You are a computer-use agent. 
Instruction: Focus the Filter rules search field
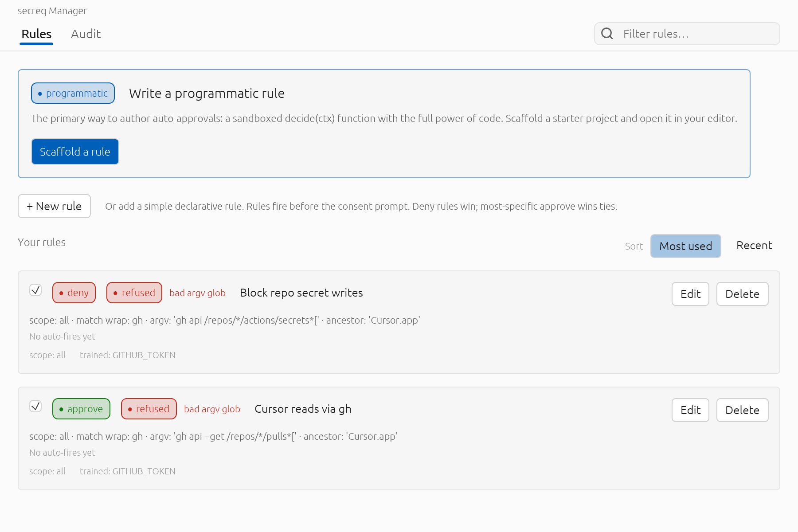687,34
